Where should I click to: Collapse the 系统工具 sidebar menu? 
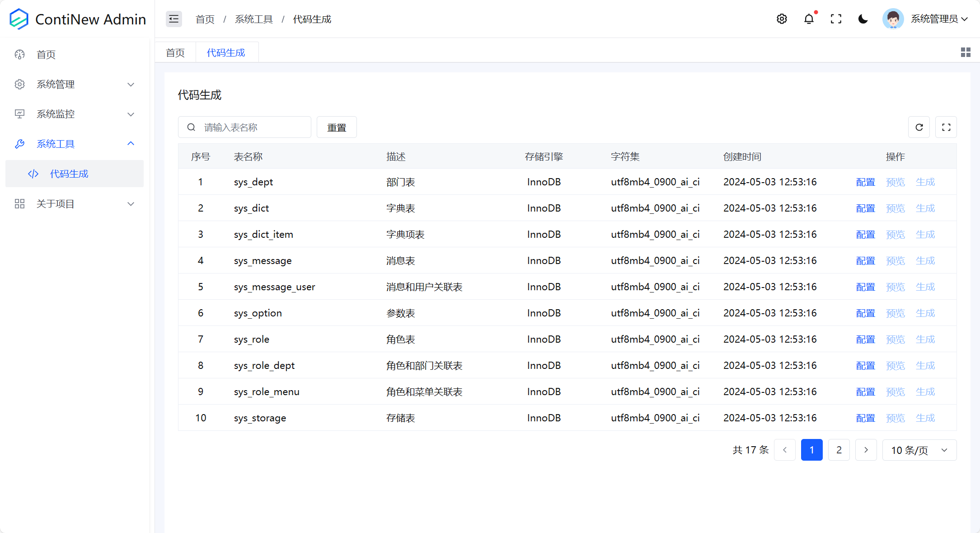coord(75,144)
